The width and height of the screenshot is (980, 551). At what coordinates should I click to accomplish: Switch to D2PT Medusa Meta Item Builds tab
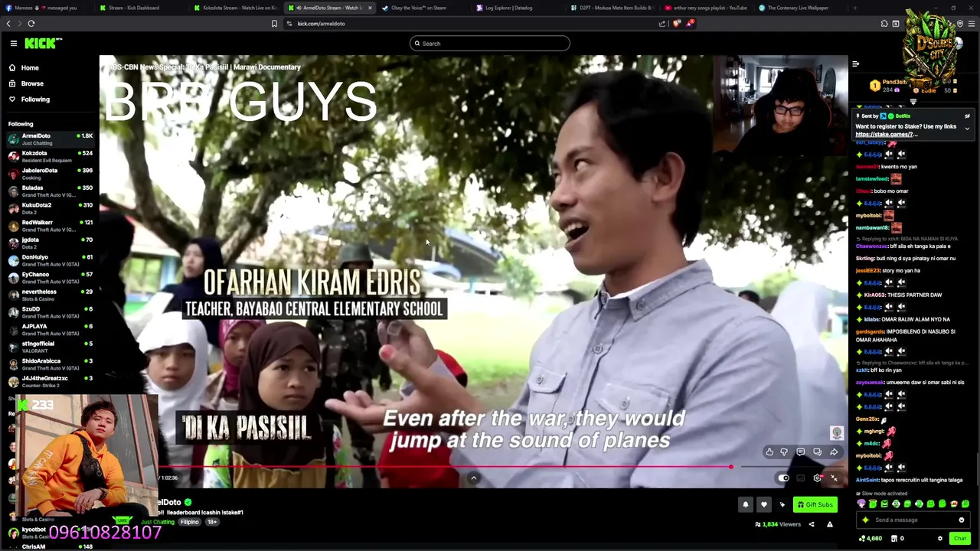click(611, 8)
